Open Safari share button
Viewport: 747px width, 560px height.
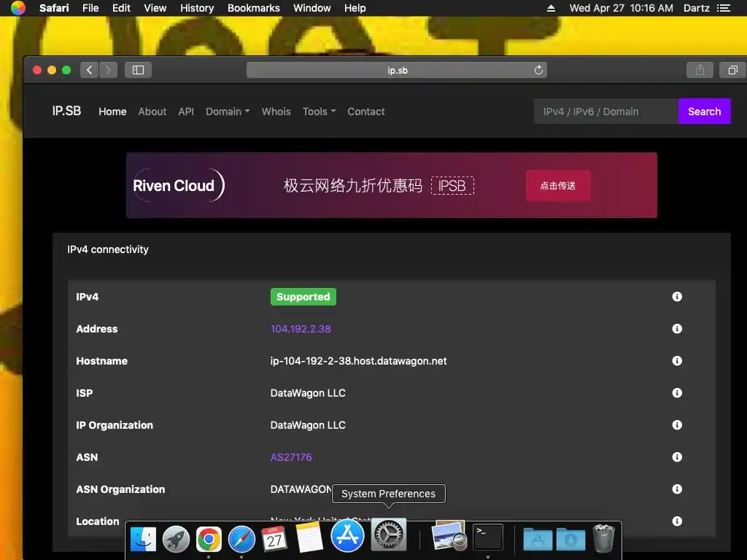[x=700, y=70]
